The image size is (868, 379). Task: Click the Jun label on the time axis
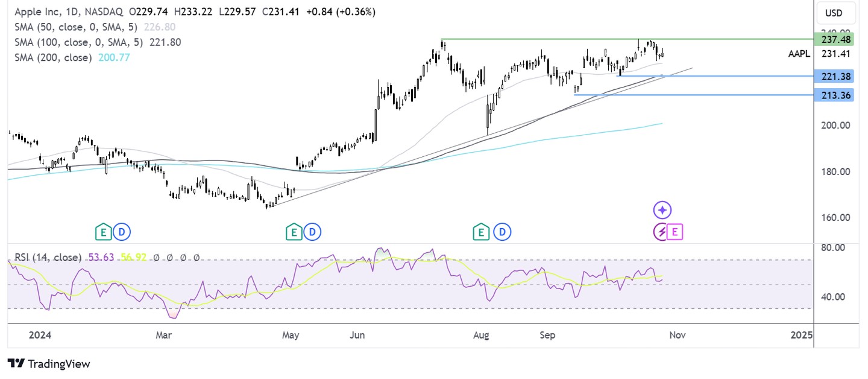[358, 335]
